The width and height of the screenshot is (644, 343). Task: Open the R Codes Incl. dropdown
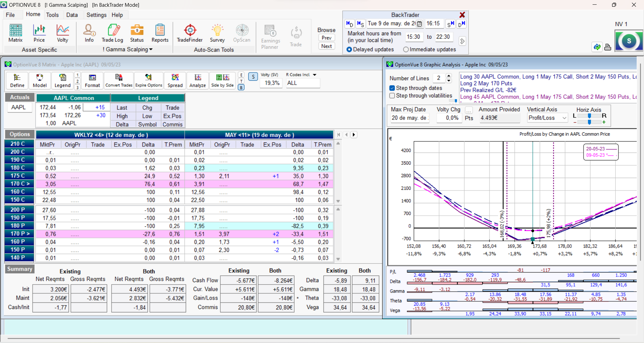tap(314, 75)
